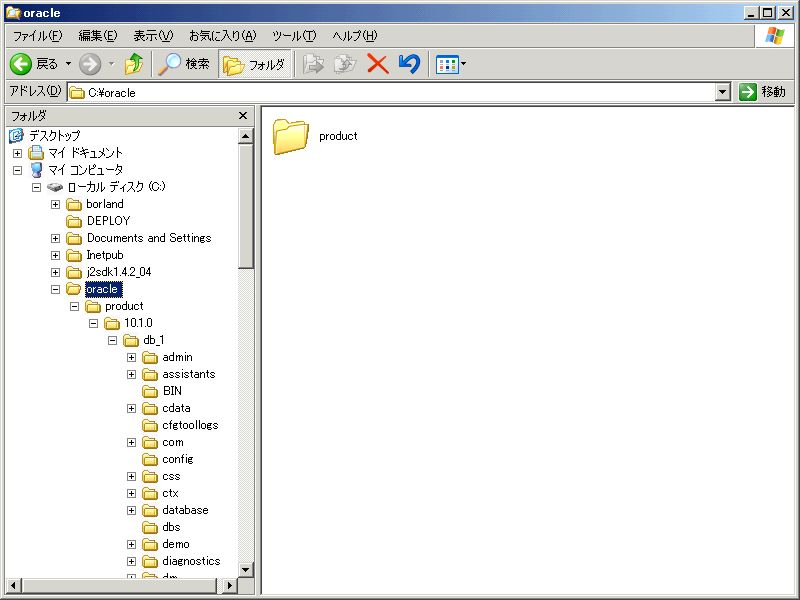Open the File (ファイル) menu
Viewport: 800px width, 600px height.
pos(37,36)
